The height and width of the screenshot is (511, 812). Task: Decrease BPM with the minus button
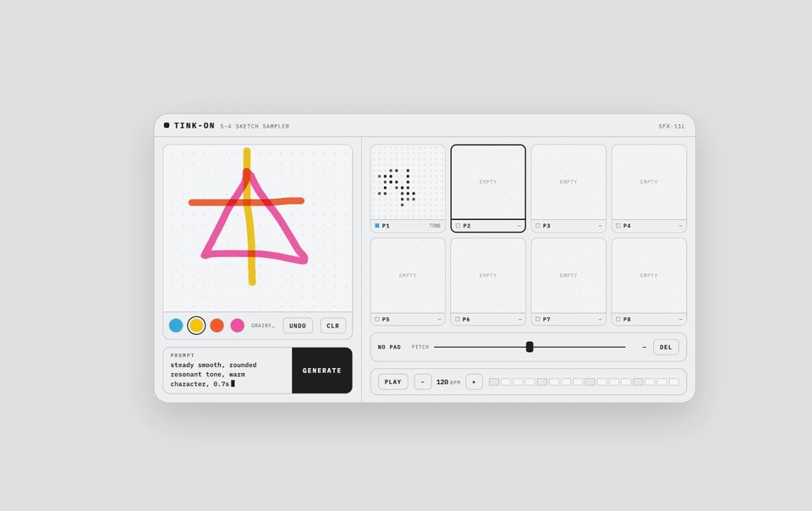[x=423, y=382]
